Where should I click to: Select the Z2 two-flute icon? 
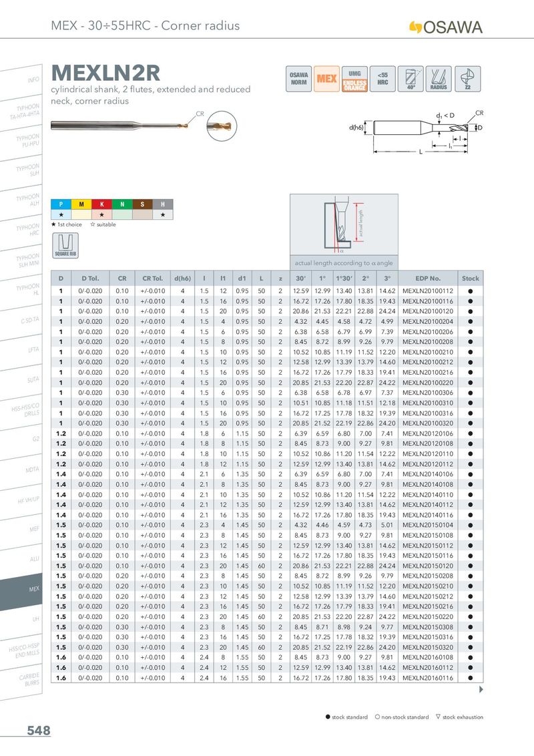(467, 79)
